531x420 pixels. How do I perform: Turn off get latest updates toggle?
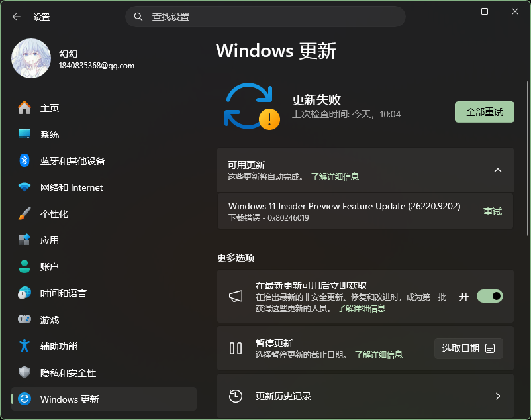tap(490, 296)
